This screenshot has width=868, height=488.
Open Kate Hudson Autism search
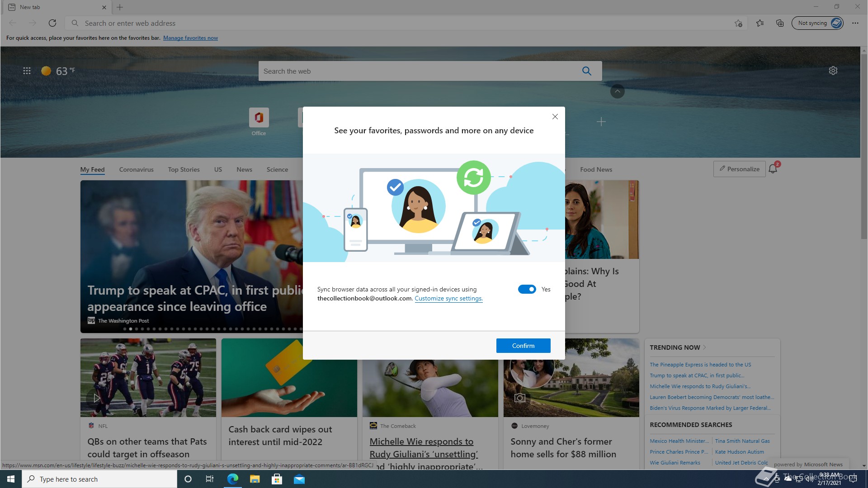tap(740, 452)
